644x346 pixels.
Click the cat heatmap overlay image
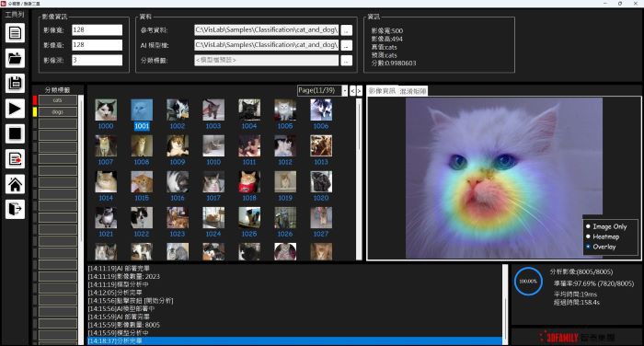click(504, 178)
